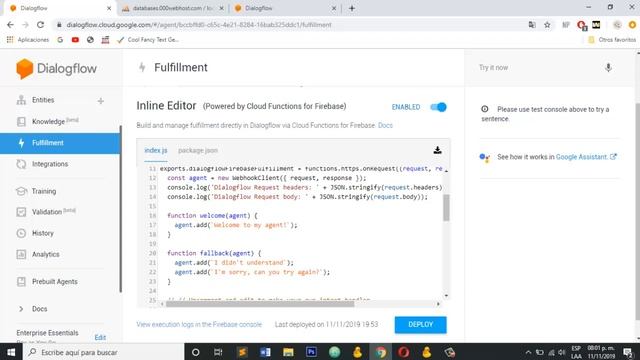Image resolution: width=640 pixels, height=360 pixels.
Task: Reload the page
Action: (x=40, y=25)
